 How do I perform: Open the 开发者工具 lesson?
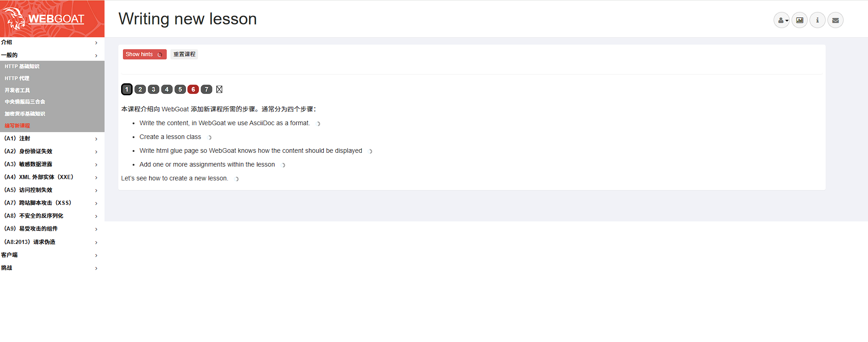click(17, 90)
